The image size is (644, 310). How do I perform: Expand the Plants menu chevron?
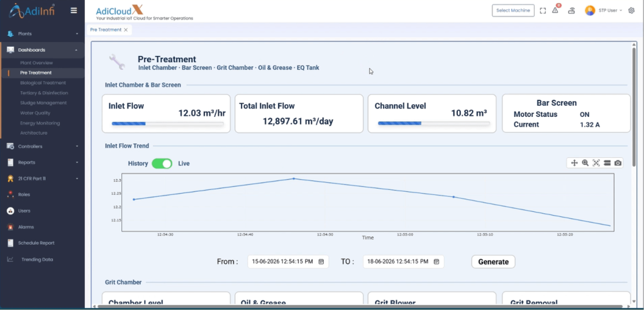(x=77, y=34)
